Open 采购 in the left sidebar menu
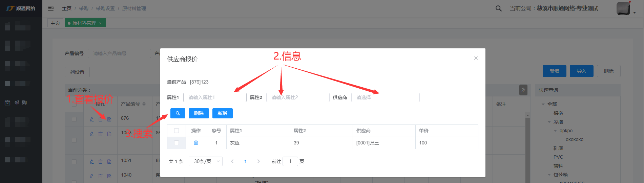This screenshot has height=183, width=644. (x=21, y=102)
